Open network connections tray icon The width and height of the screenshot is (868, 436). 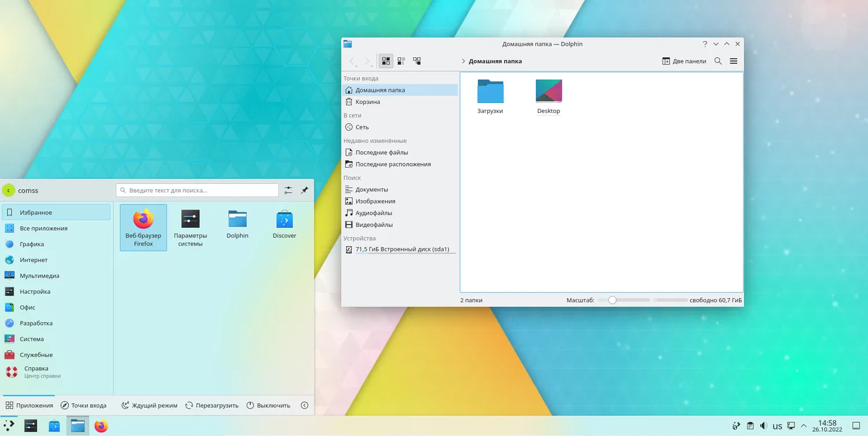(791, 426)
